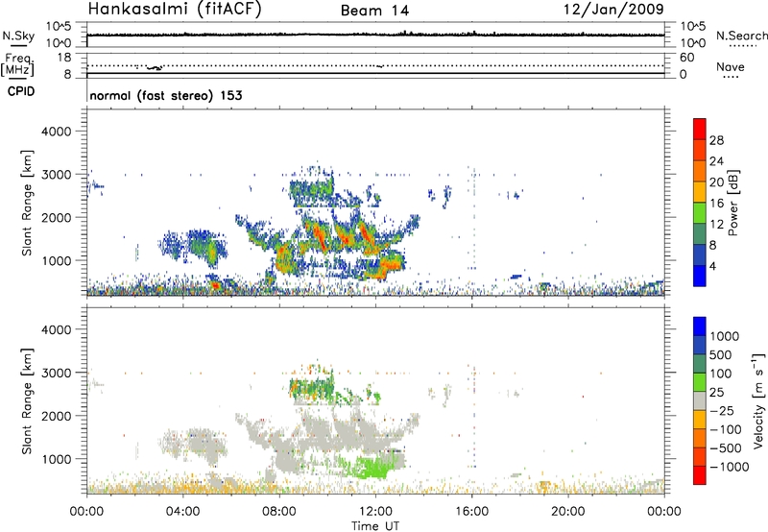Click the CPID label
This screenshot has height=532, width=768.
coord(21,91)
